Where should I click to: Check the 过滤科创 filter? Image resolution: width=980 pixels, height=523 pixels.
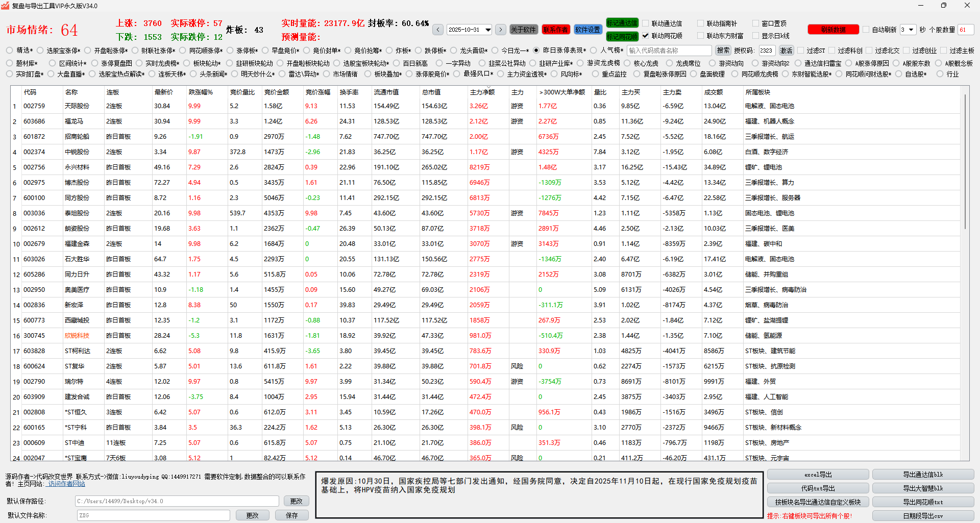(x=832, y=51)
